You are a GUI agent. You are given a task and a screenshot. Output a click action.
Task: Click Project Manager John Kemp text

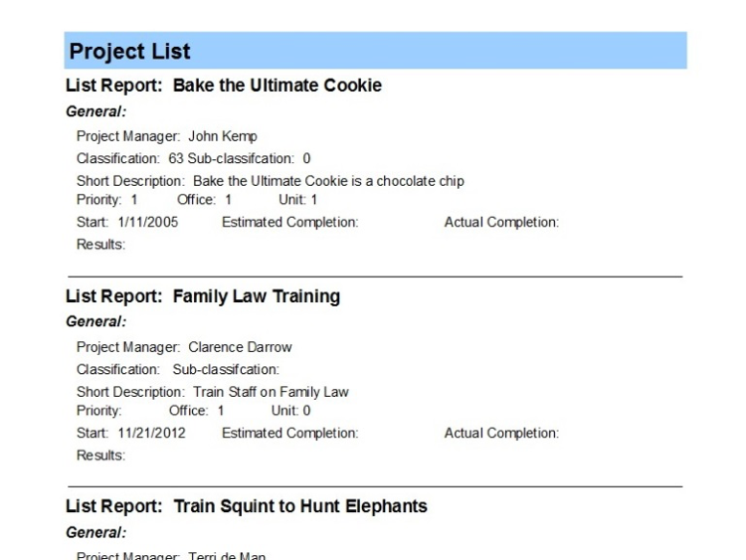(166, 137)
